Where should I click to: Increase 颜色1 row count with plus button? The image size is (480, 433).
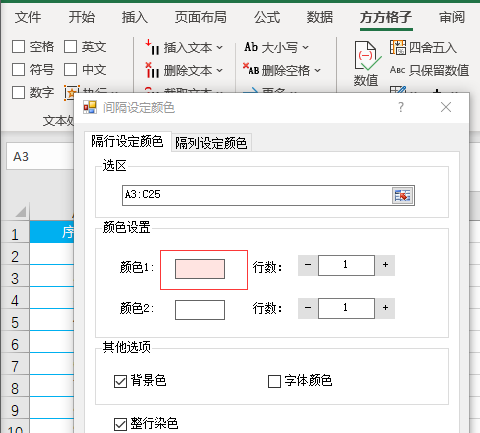coord(385,265)
